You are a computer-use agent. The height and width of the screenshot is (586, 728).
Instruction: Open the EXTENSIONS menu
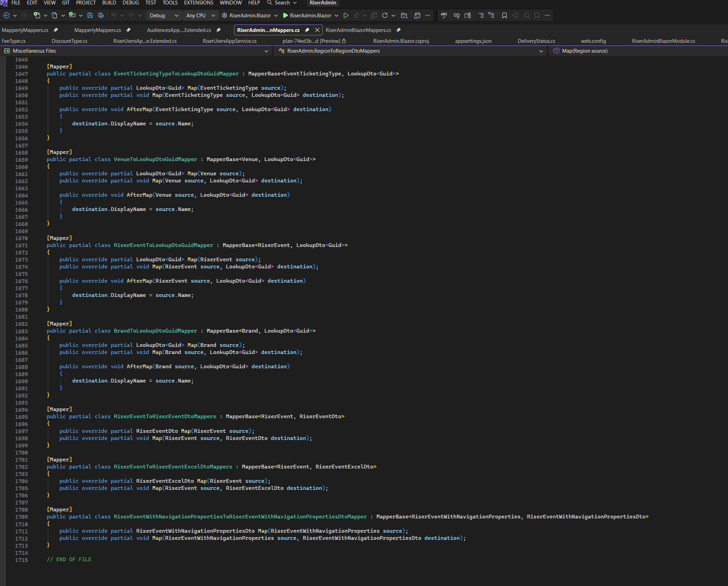click(x=198, y=3)
